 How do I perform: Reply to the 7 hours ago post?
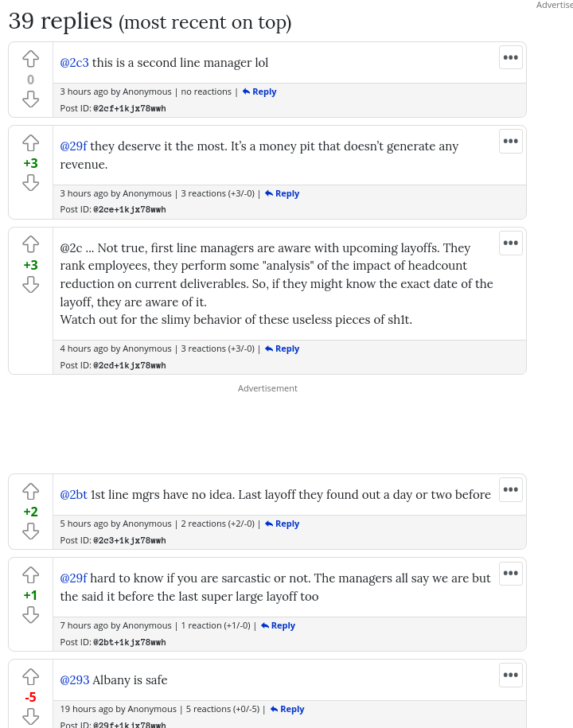coord(279,625)
